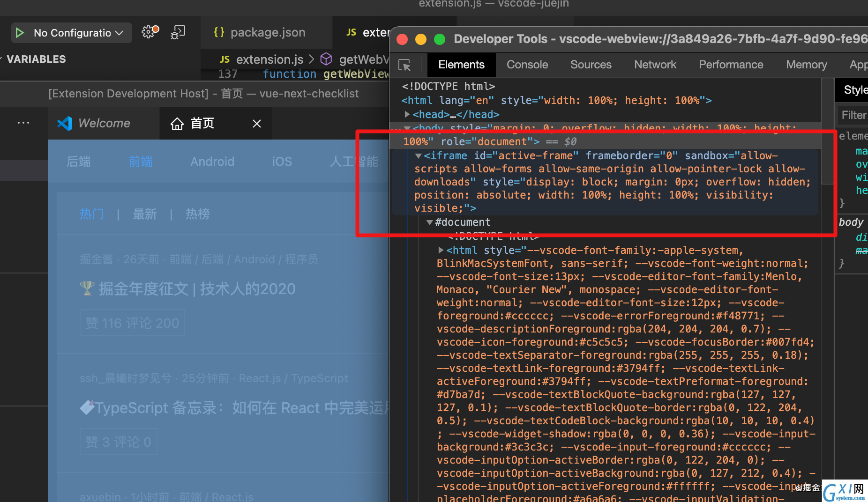Image resolution: width=868 pixels, height=502 pixels.
Task: Select the DOCTYPE html line
Action: pyautogui.click(x=448, y=86)
